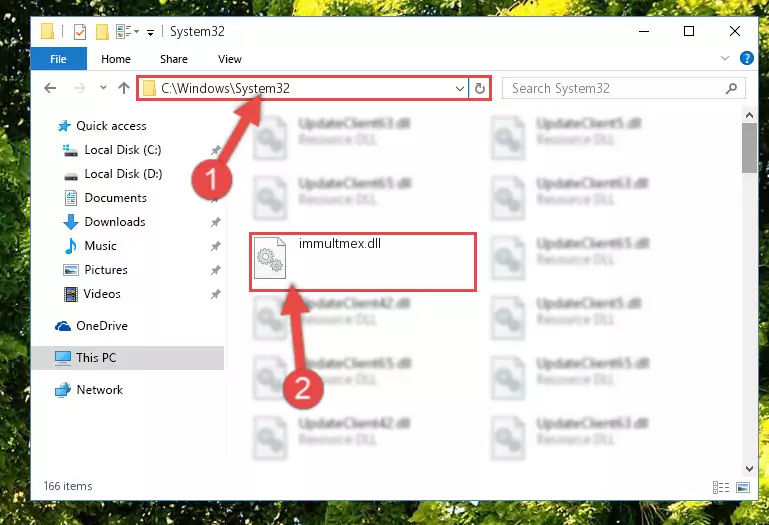769x525 pixels.
Task: Click the Properties icon in quick access toolbar
Action: click(80, 32)
